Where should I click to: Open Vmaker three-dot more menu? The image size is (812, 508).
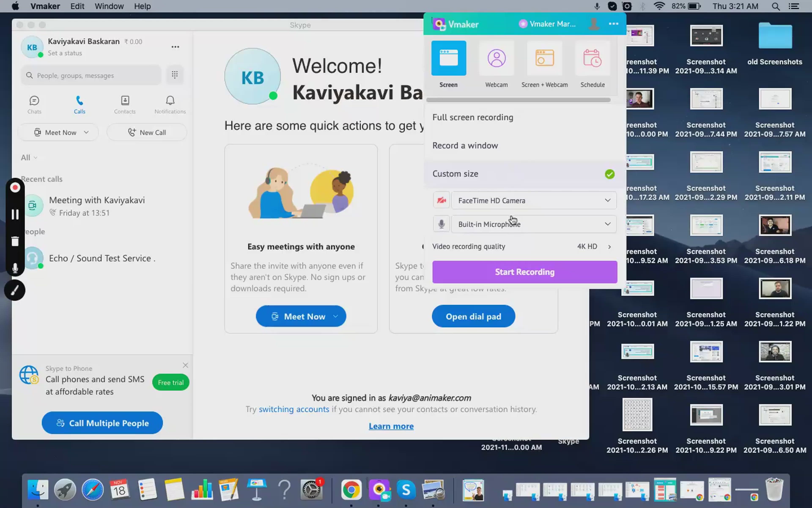[x=613, y=24]
